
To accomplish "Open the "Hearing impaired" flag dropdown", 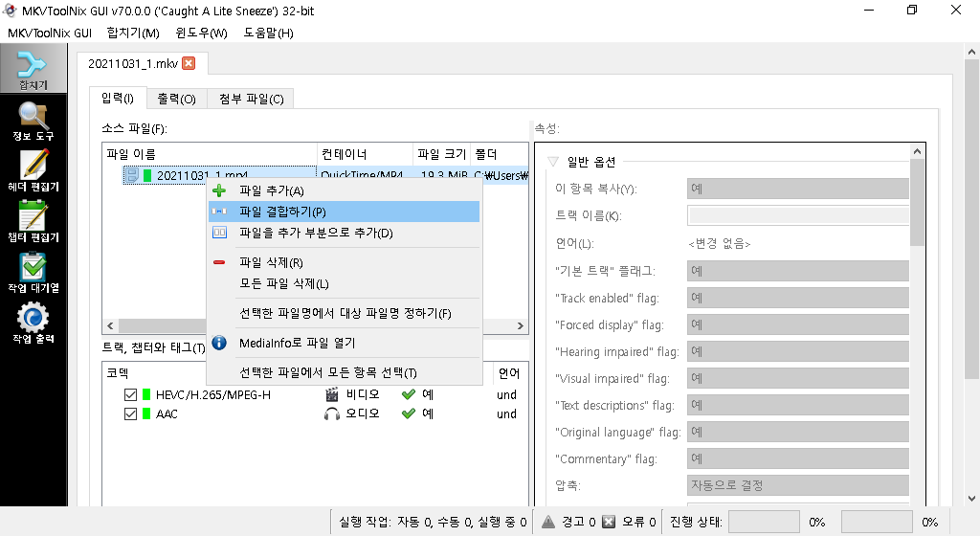I will coord(797,351).
